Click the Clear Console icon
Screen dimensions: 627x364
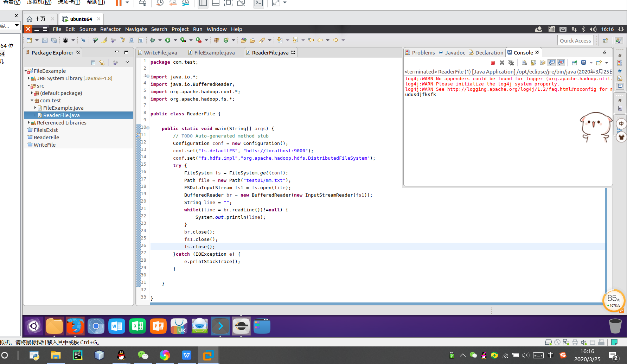pos(524,63)
